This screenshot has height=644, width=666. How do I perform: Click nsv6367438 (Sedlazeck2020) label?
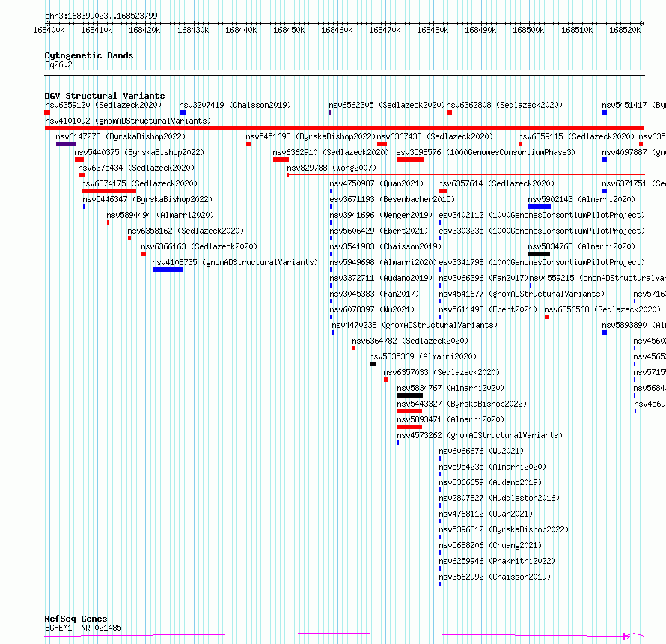[x=435, y=136]
